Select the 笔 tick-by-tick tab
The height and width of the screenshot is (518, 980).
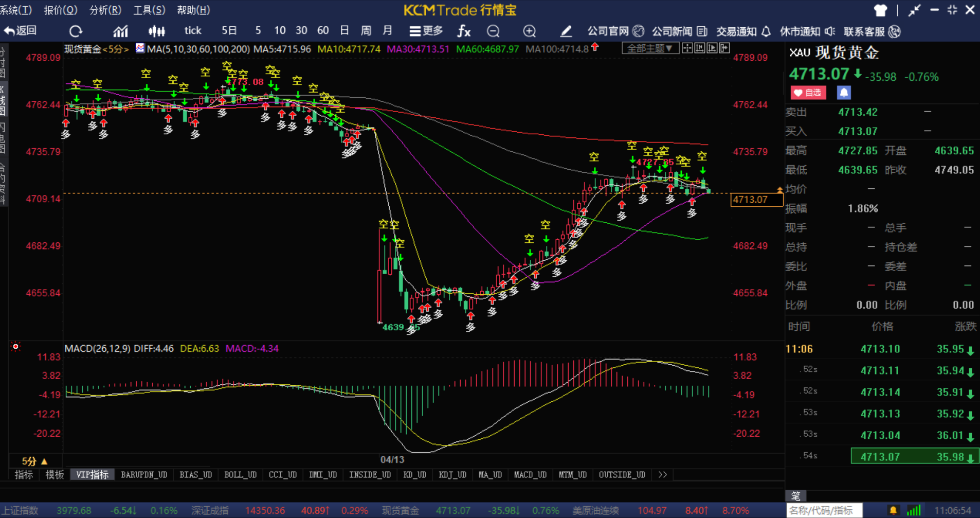click(796, 496)
